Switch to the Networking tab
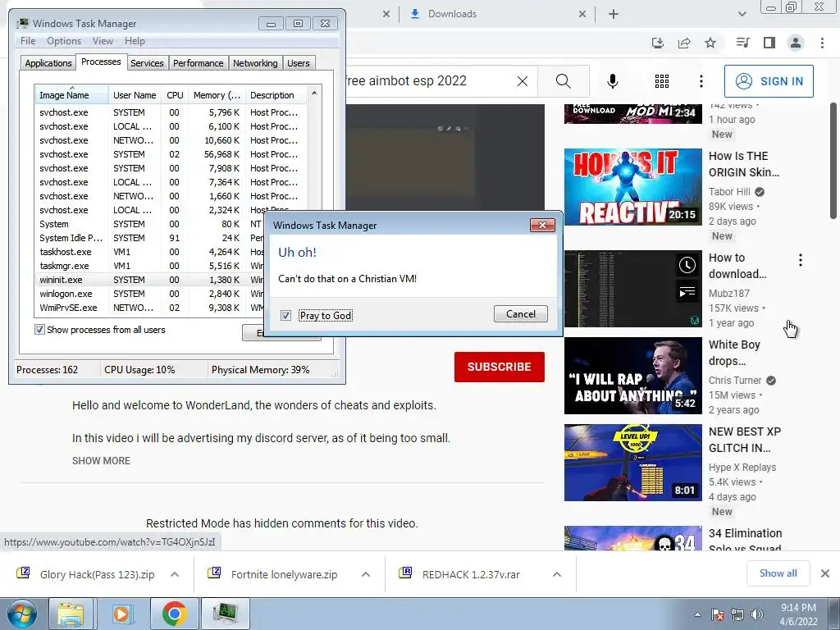The height and width of the screenshot is (630, 840). click(x=255, y=63)
